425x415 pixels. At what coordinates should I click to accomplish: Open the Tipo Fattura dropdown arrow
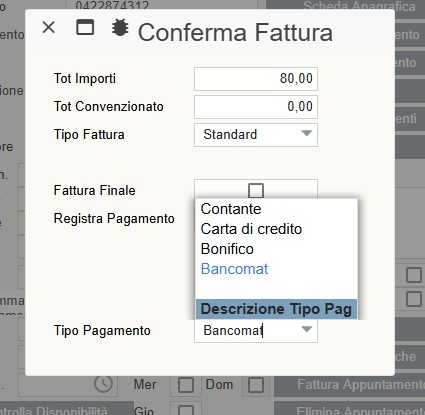tap(306, 134)
